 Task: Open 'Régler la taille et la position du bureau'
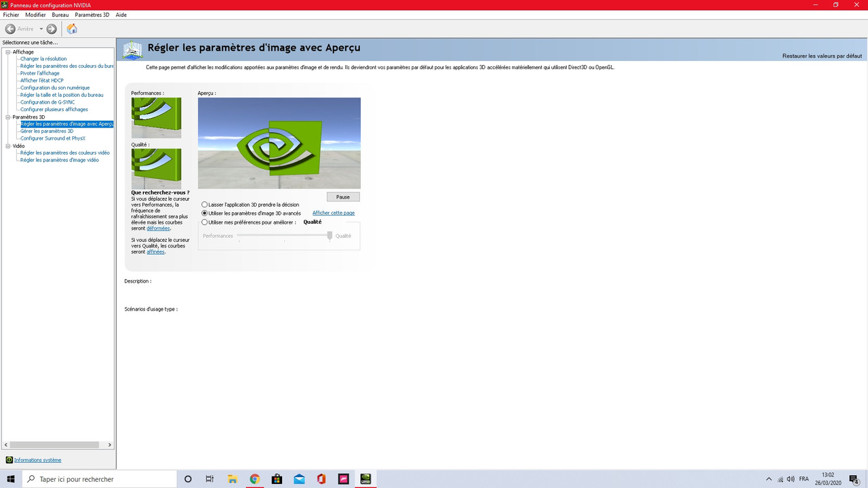point(62,95)
